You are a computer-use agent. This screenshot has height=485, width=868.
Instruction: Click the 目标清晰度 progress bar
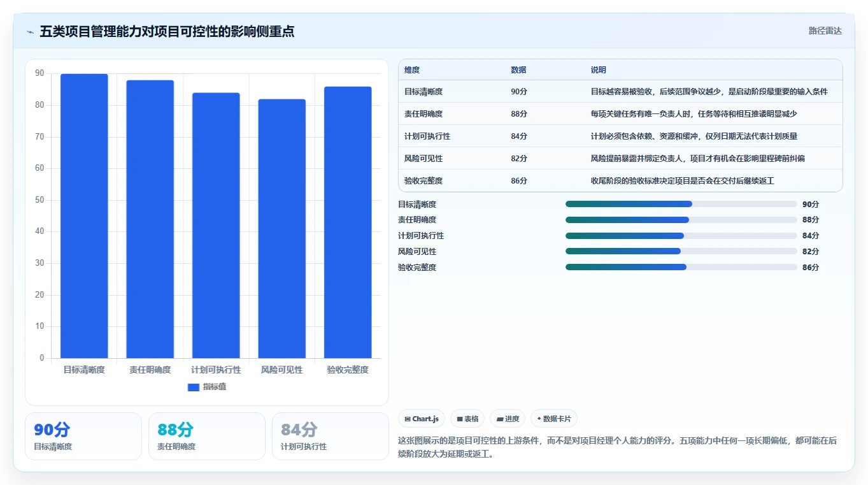tap(681, 204)
